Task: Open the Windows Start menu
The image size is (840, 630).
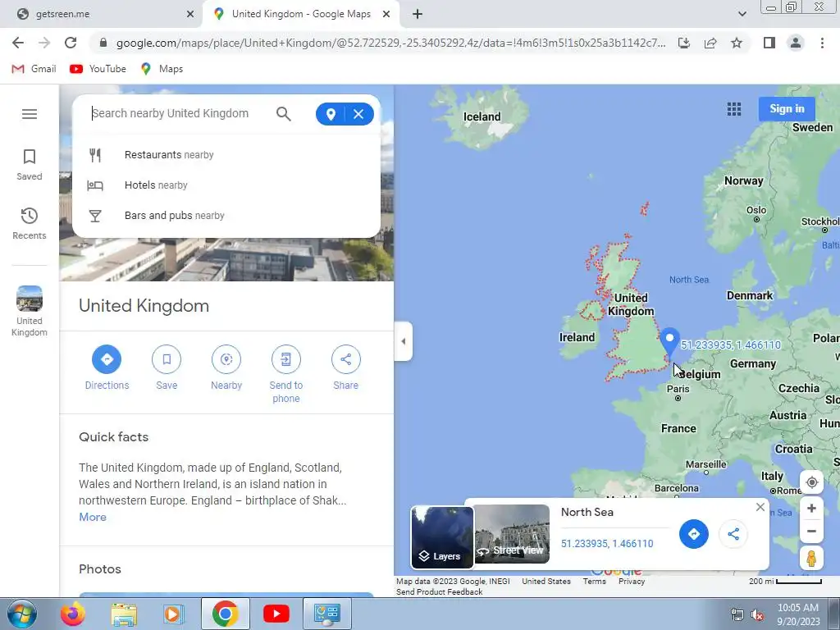Action: point(21,614)
